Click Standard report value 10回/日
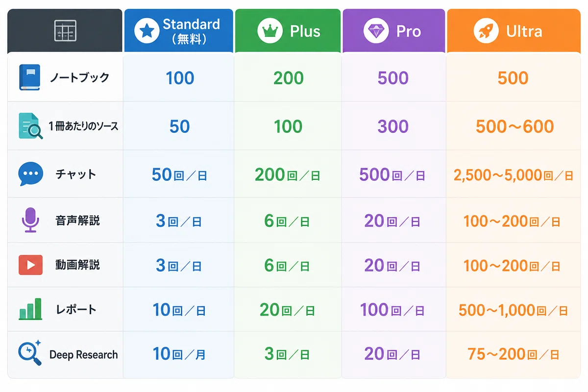This screenshot has width=588, height=392. click(x=179, y=310)
